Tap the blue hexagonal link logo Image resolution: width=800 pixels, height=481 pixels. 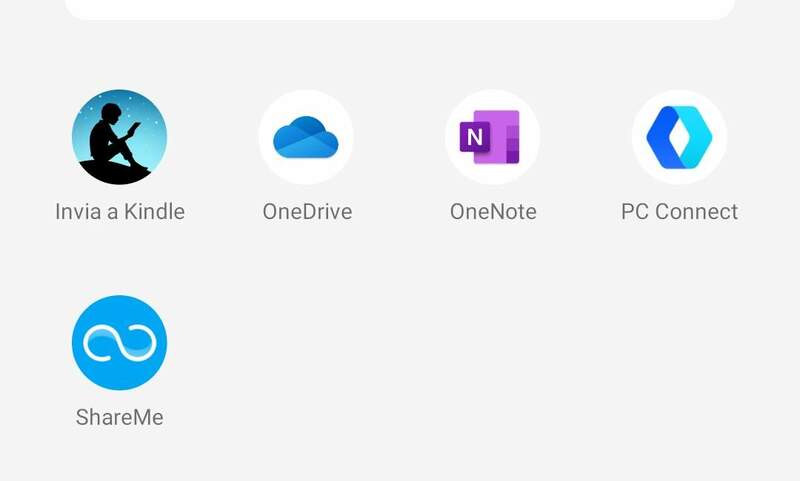click(x=679, y=137)
